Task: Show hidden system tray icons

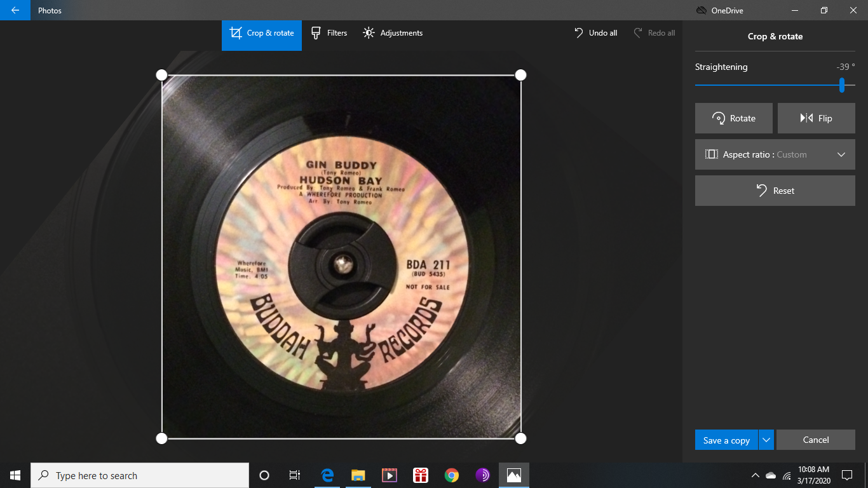Action: click(755, 475)
